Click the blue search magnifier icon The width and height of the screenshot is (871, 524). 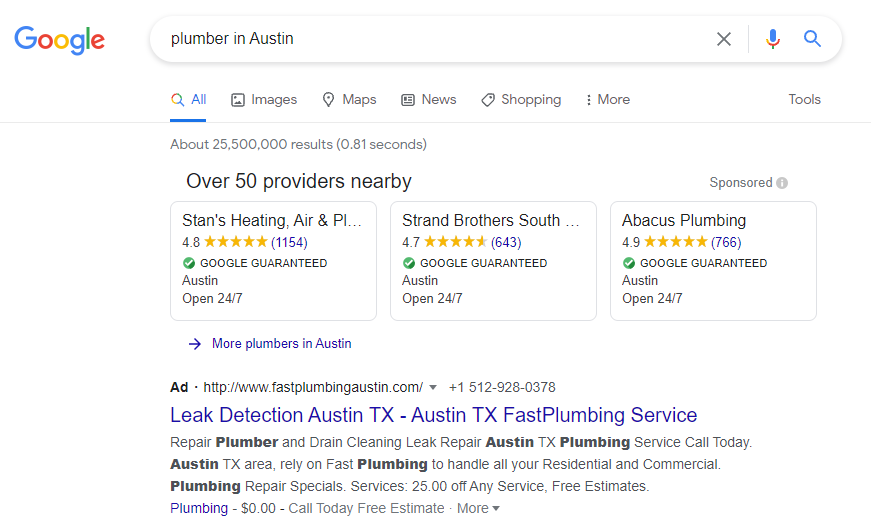point(812,39)
